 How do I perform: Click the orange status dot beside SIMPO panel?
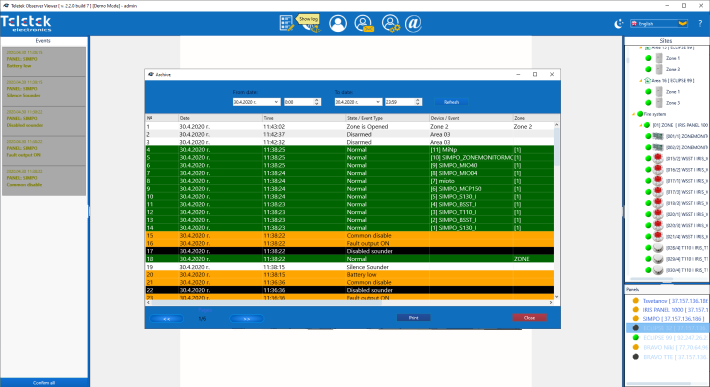[636, 319]
